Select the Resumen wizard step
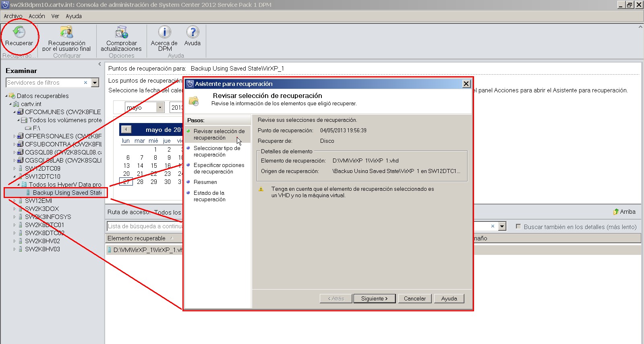This screenshot has width=644, height=344. tap(205, 182)
